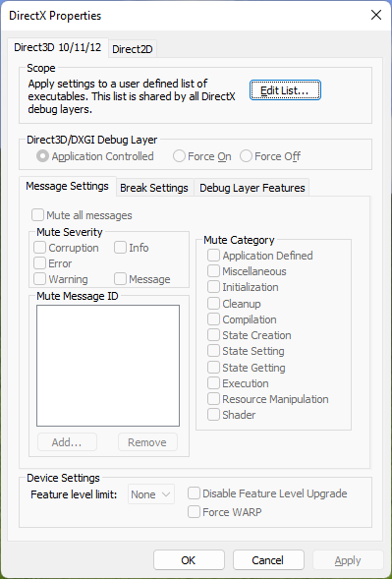This screenshot has height=579, width=392.
Task: Toggle the Execution category checkbox
Action: point(238,383)
